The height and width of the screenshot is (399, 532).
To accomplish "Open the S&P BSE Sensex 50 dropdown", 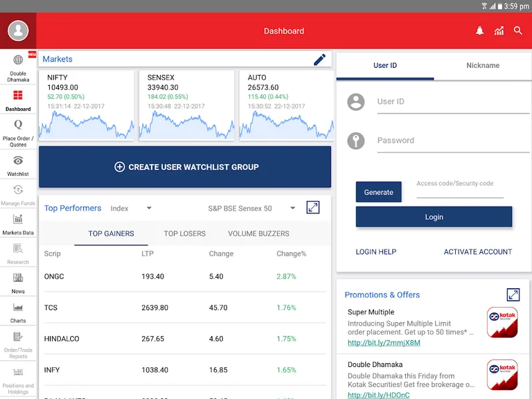I will tap(251, 209).
